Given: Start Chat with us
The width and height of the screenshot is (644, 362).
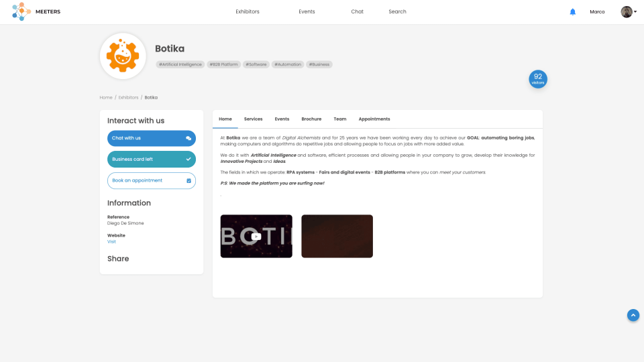Looking at the screenshot, I should tap(152, 138).
